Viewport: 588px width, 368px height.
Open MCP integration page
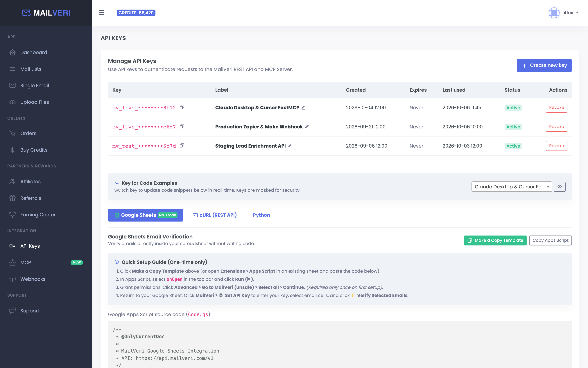[x=26, y=262]
